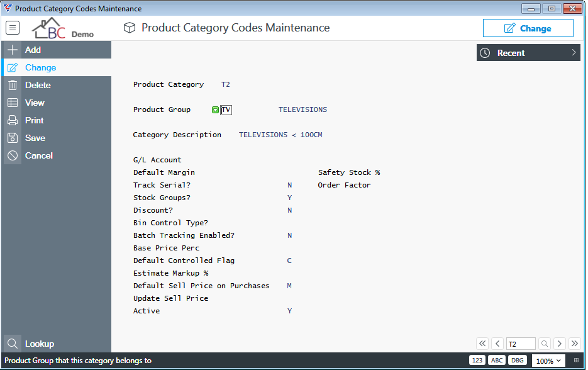Toggle the DBG debug indicator
The height and width of the screenshot is (370, 588).
518,360
